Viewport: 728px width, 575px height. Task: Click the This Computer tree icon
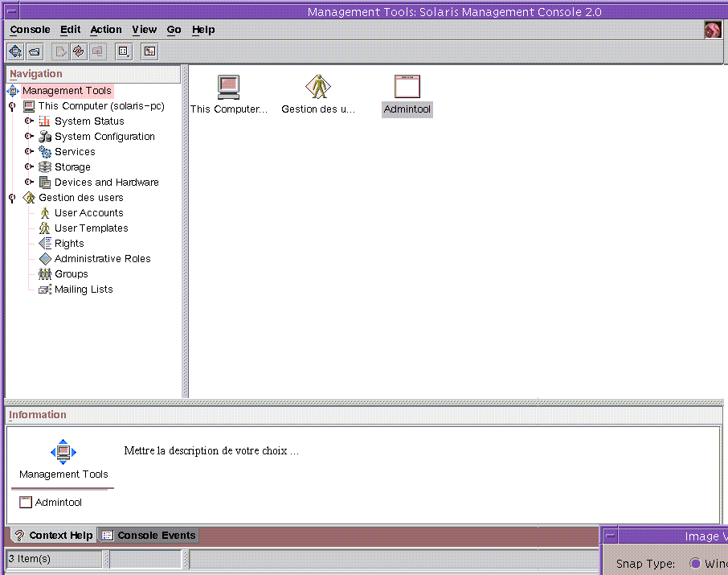29,106
